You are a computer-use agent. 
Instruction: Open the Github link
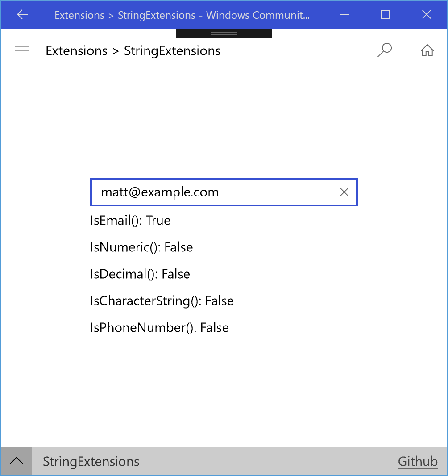coord(418,461)
